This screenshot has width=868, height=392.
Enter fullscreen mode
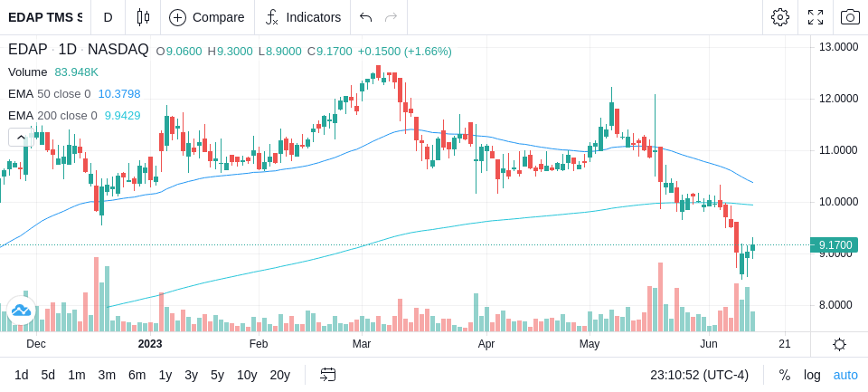[816, 17]
